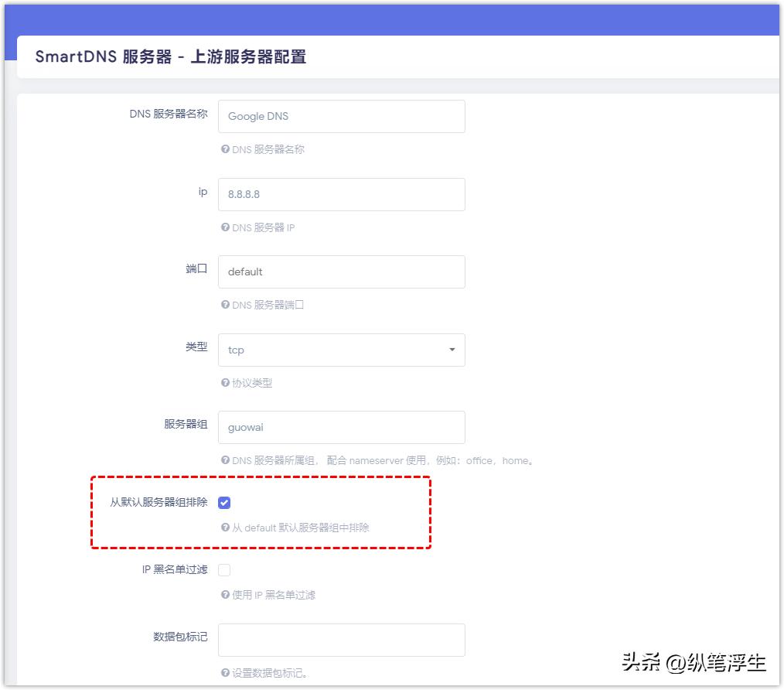Click the 端口 field containing default
Viewport: 784px width, 690px height.
(341, 272)
